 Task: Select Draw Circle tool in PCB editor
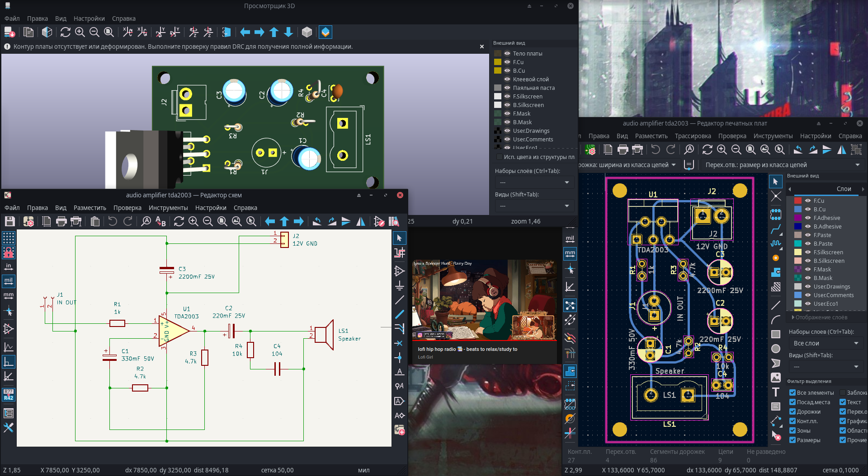tap(776, 349)
